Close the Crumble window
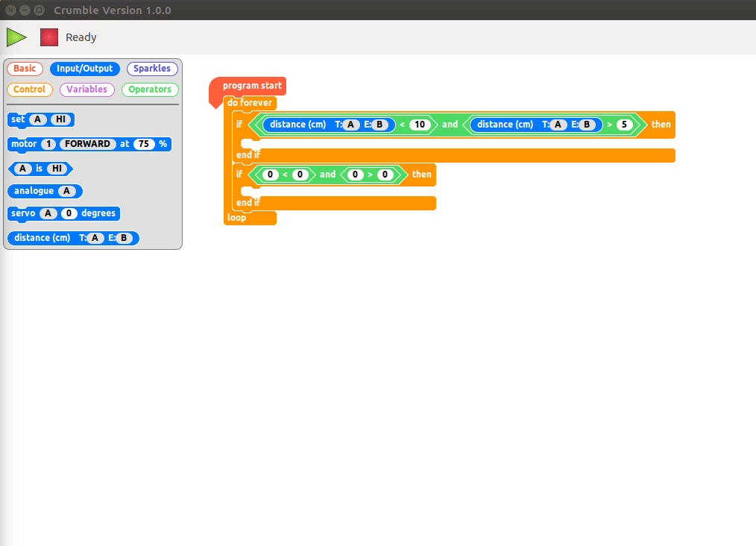The width and height of the screenshot is (756, 546). [11, 10]
